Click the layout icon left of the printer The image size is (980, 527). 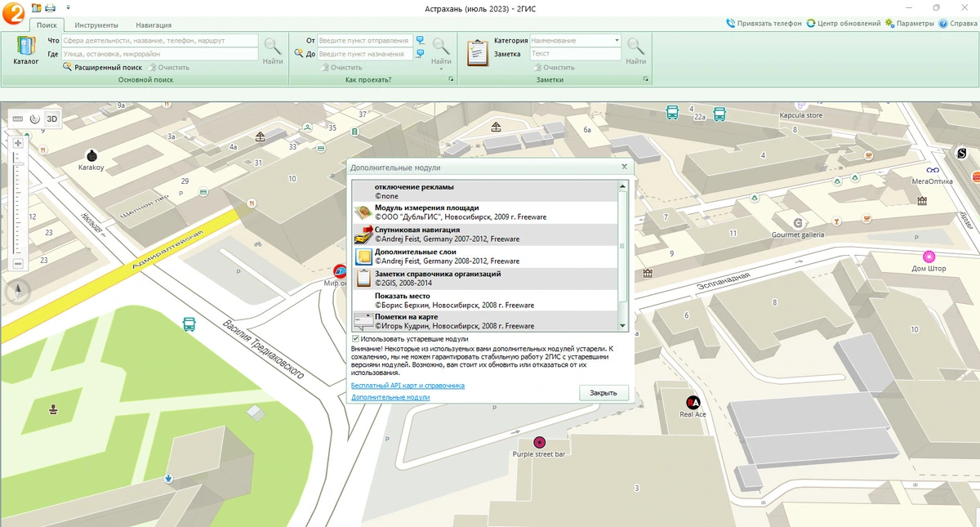point(36,7)
